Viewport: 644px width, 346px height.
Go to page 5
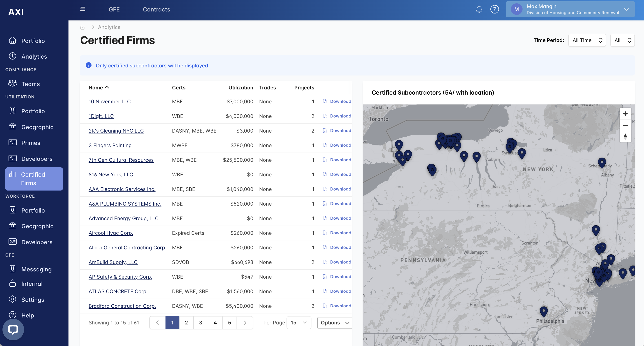(x=229, y=322)
